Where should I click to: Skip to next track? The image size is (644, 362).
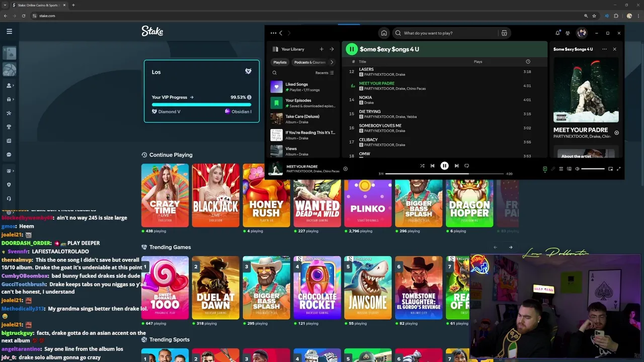[x=456, y=166]
